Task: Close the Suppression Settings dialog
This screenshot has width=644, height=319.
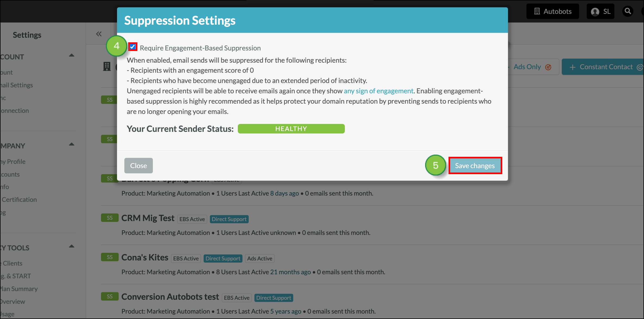Action: (138, 165)
